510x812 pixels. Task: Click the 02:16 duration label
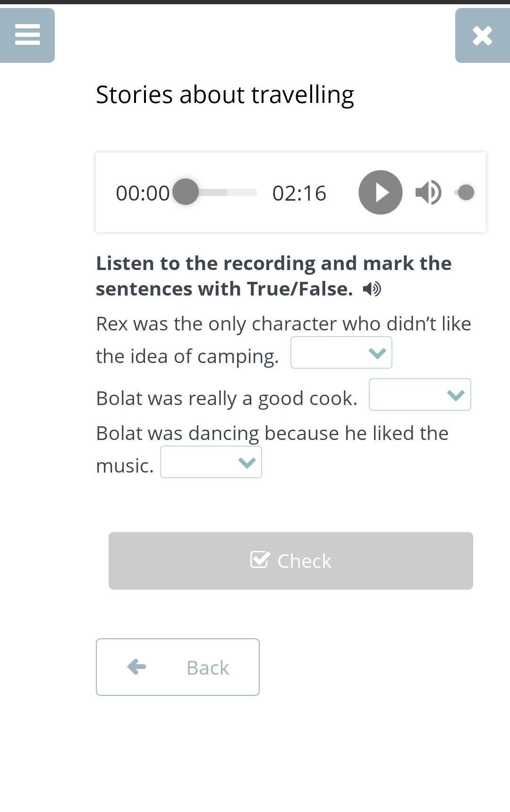[x=299, y=193]
